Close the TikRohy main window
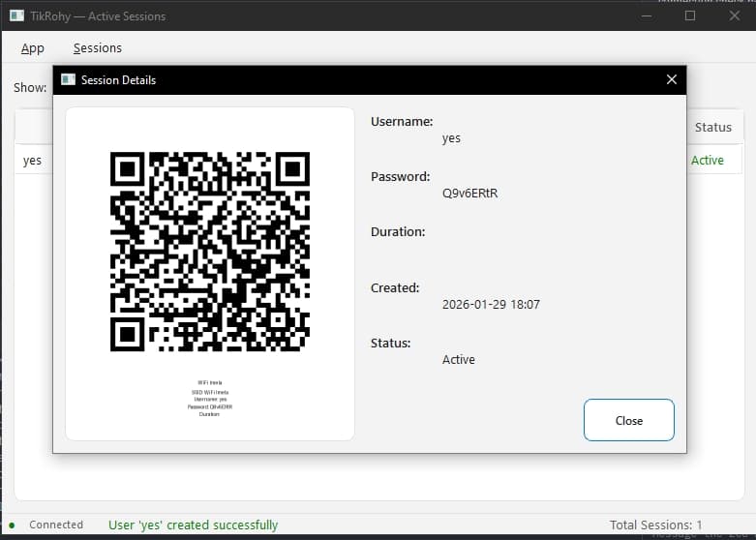The height and width of the screenshot is (540, 756). click(735, 15)
